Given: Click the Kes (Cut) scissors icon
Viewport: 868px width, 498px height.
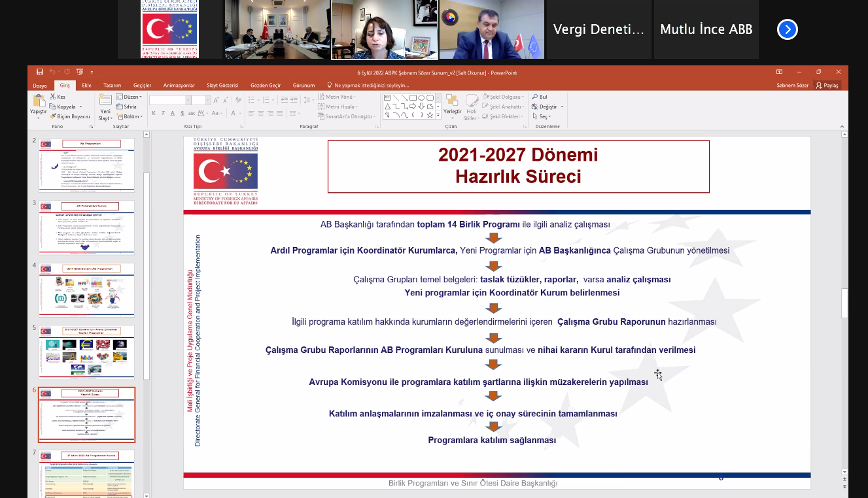Looking at the screenshot, I should [52, 97].
